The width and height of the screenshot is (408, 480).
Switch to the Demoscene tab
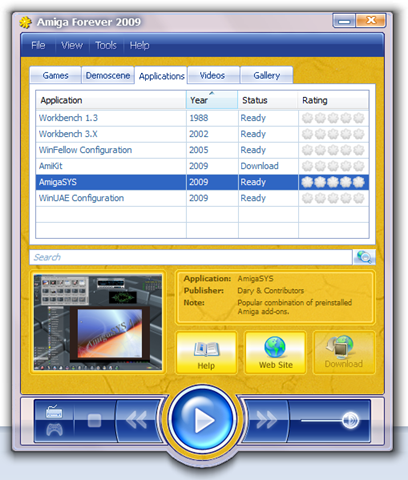[108, 75]
